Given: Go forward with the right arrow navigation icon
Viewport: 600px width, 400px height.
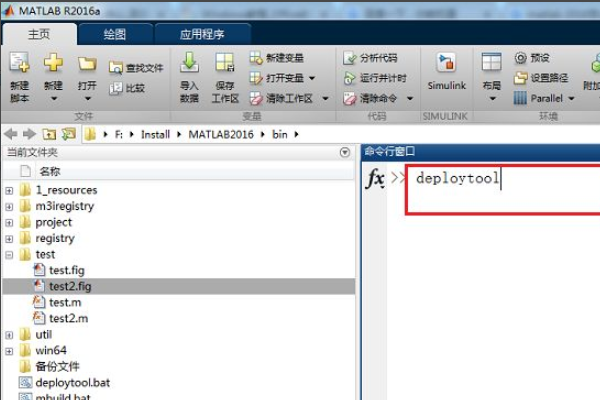Looking at the screenshot, I should pyautogui.click(x=29, y=134).
